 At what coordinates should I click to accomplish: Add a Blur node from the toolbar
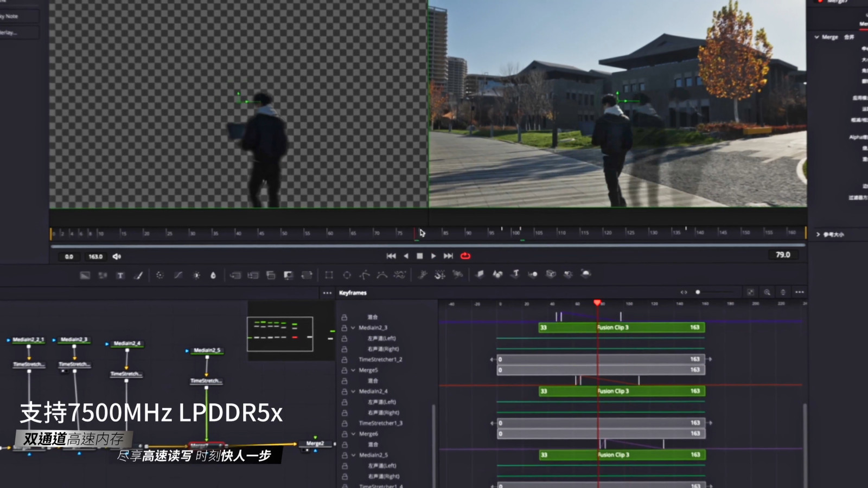213,275
